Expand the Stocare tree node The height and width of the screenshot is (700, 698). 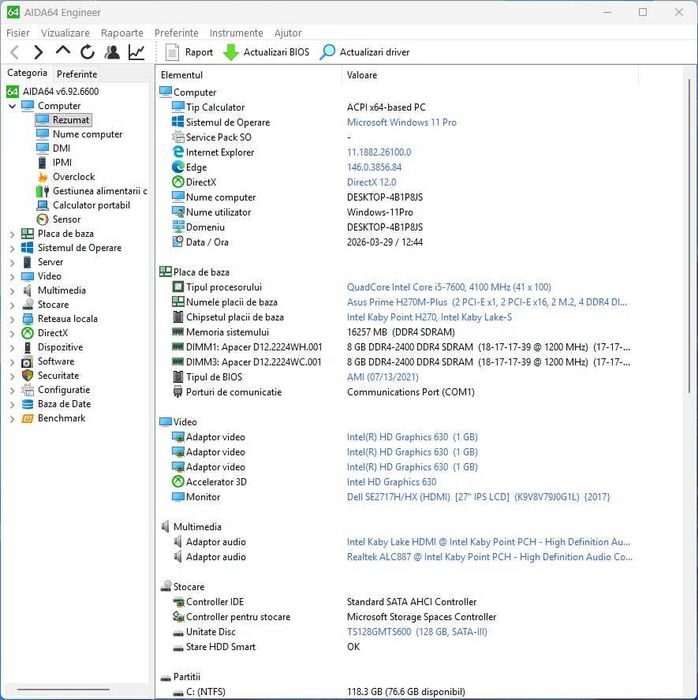tap(12, 305)
